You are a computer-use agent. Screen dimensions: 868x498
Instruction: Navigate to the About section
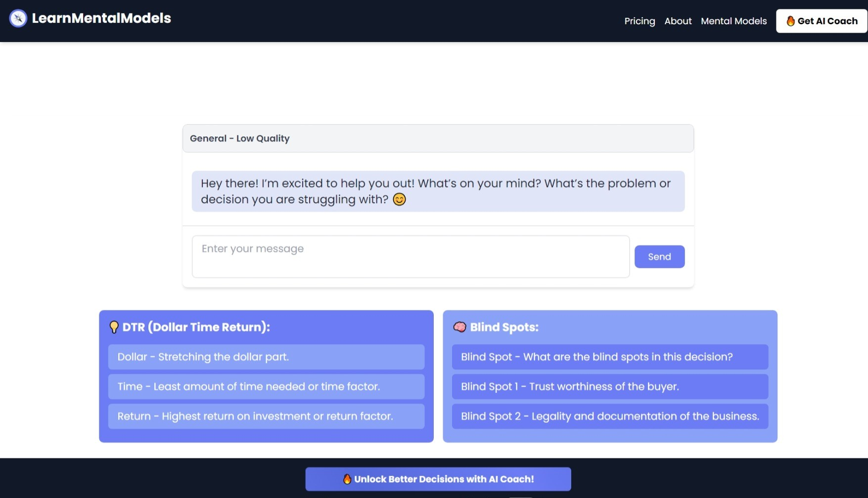(x=678, y=21)
